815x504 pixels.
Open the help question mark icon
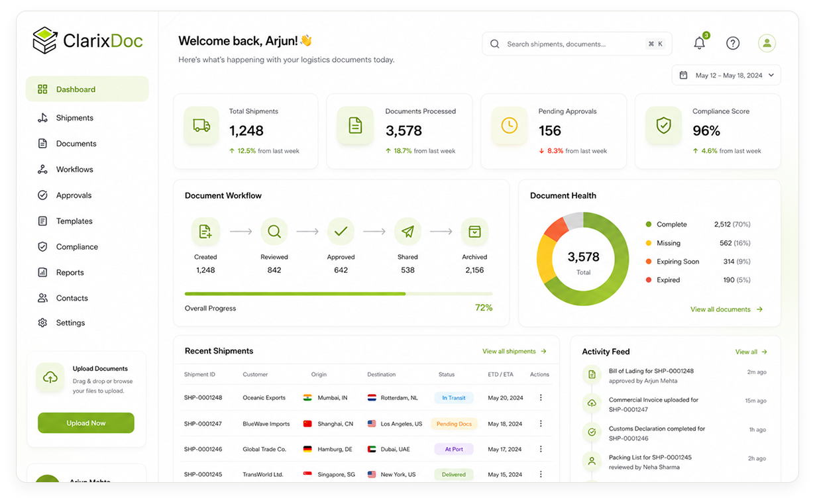coord(733,43)
